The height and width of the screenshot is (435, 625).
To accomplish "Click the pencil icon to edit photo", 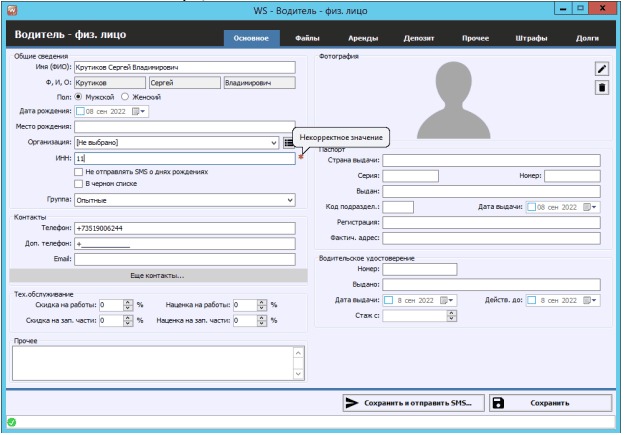I will 601,68.
